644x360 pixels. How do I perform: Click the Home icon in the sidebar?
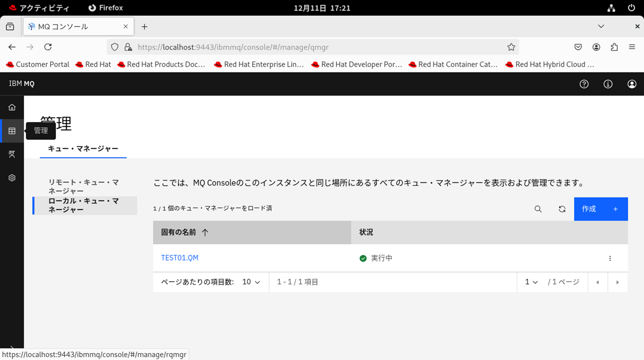pos(12,107)
